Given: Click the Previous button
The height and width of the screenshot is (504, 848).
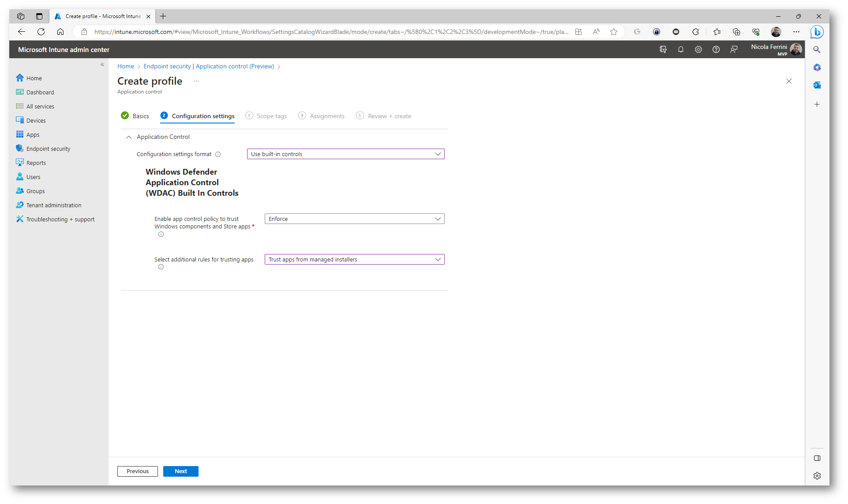Looking at the screenshot, I should [137, 471].
